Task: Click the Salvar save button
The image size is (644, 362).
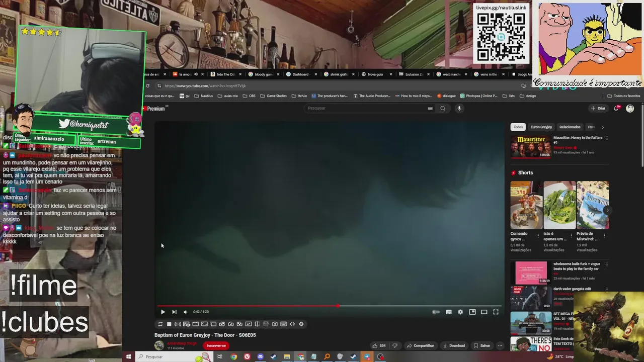Action: 482,345
